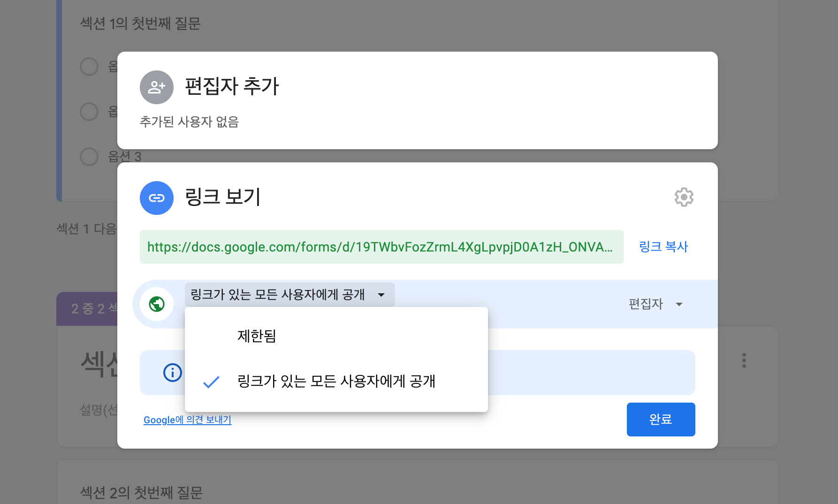Image resolution: width=838 pixels, height=504 pixels.
Task: Click the add editors person icon
Action: tap(157, 87)
